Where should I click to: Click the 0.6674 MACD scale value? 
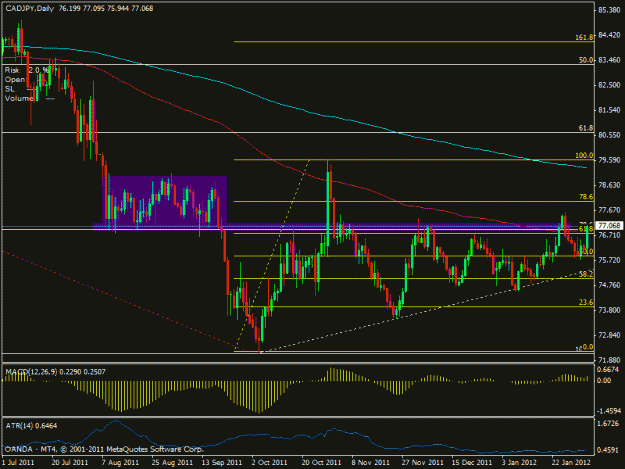click(x=609, y=369)
